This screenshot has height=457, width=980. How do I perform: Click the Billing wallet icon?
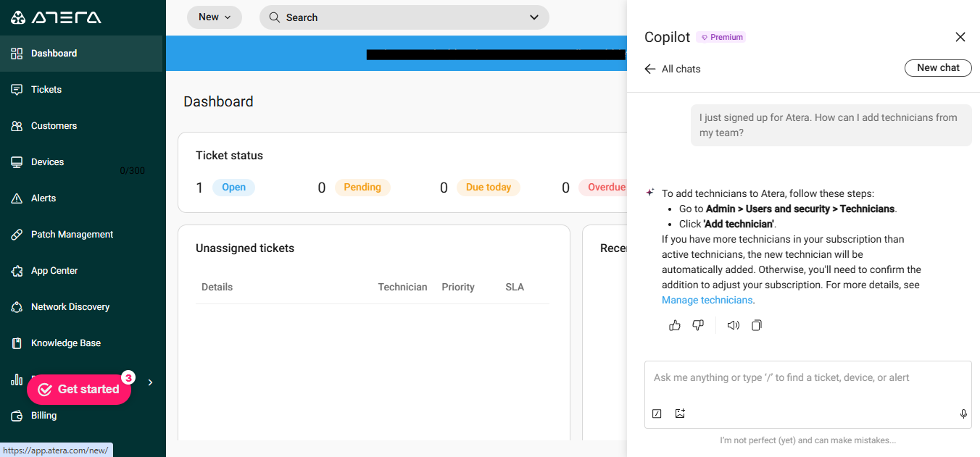17,416
